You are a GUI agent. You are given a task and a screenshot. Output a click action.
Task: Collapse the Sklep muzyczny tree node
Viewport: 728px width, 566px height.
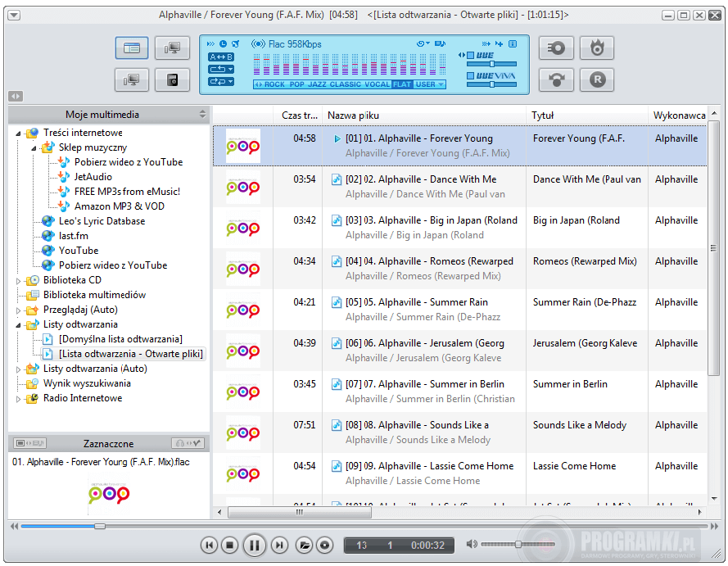click(x=34, y=148)
